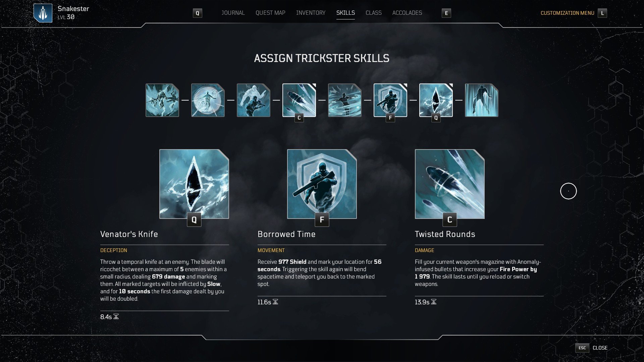
Task: Switch to the Quest Map tab
Action: point(270,13)
